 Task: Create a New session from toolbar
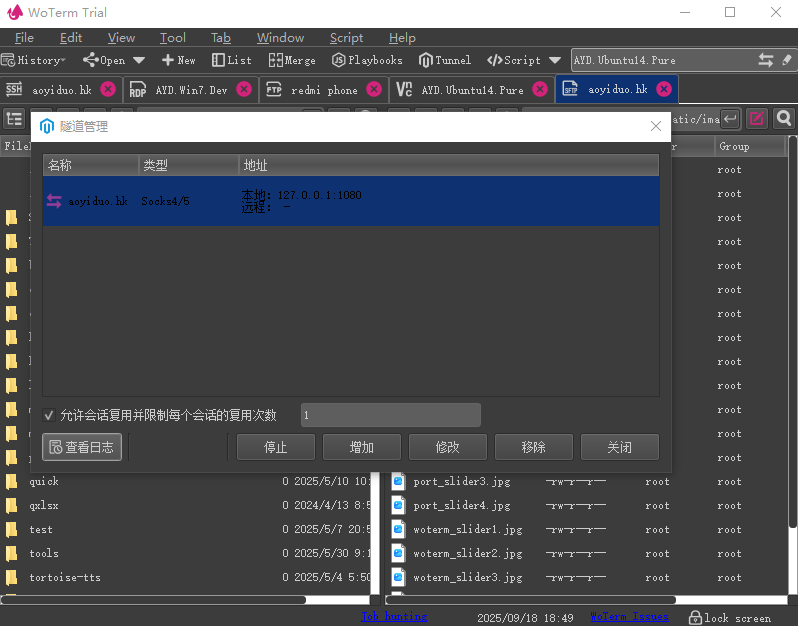[x=179, y=60]
